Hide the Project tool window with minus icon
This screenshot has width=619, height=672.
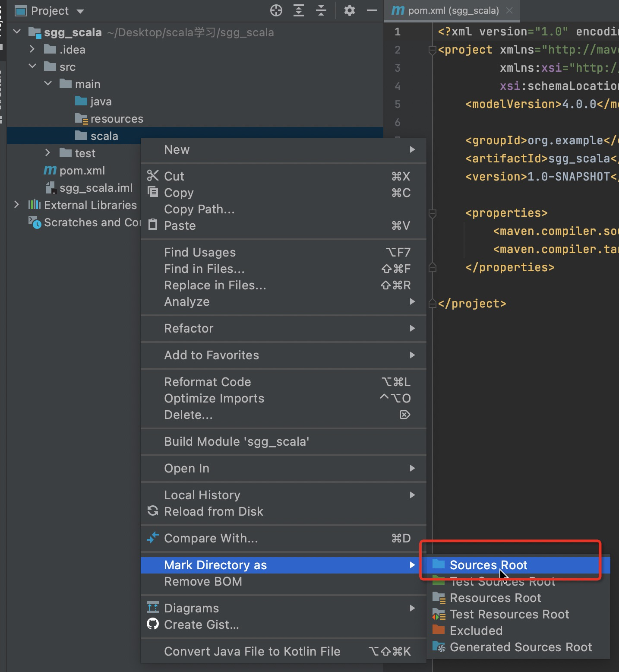[x=372, y=10]
